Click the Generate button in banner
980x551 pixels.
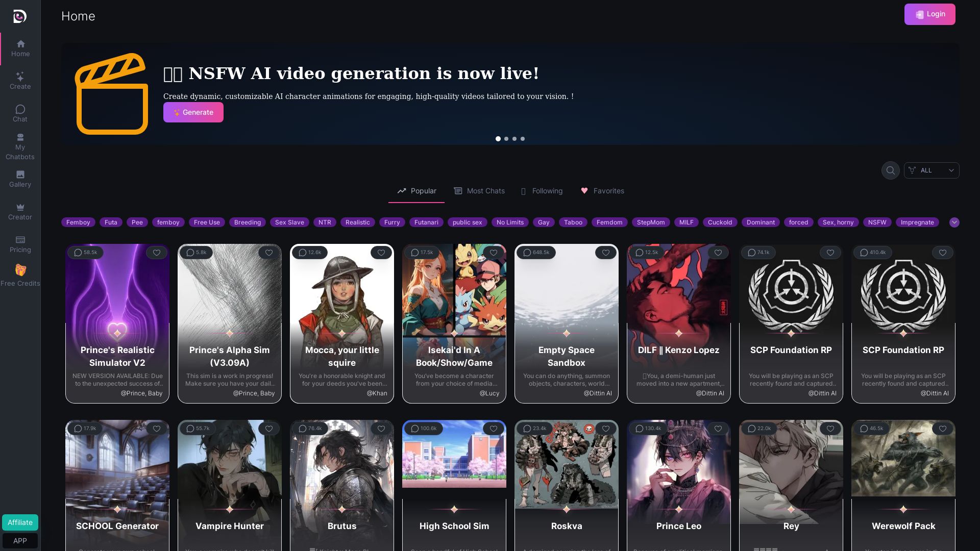193,112
